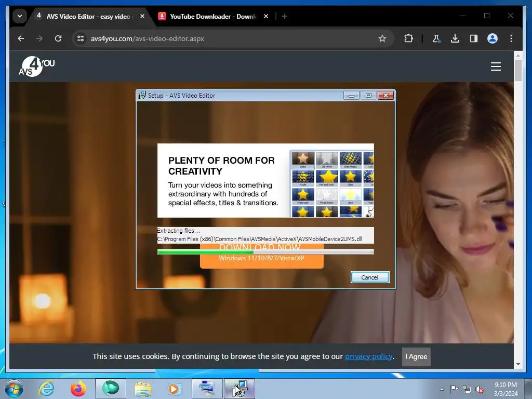This screenshot has width=532, height=399.
Task: Go forward in Chrome
Action: click(39, 38)
